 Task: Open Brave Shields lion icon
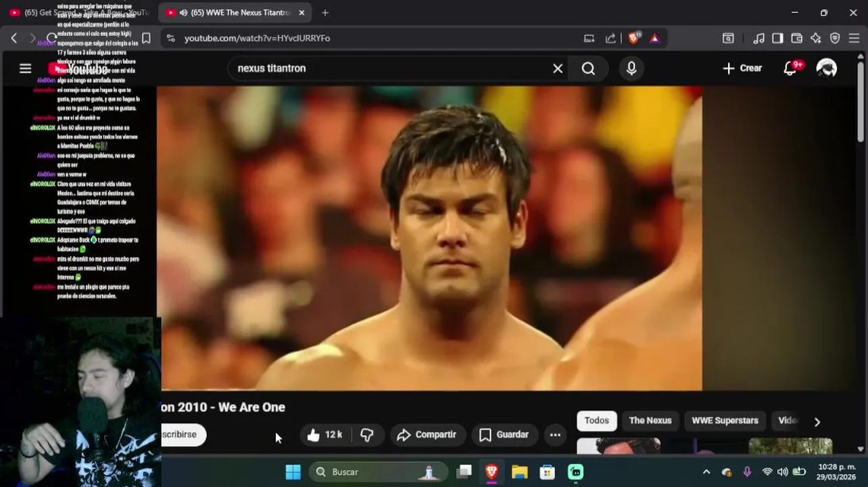[633, 38]
